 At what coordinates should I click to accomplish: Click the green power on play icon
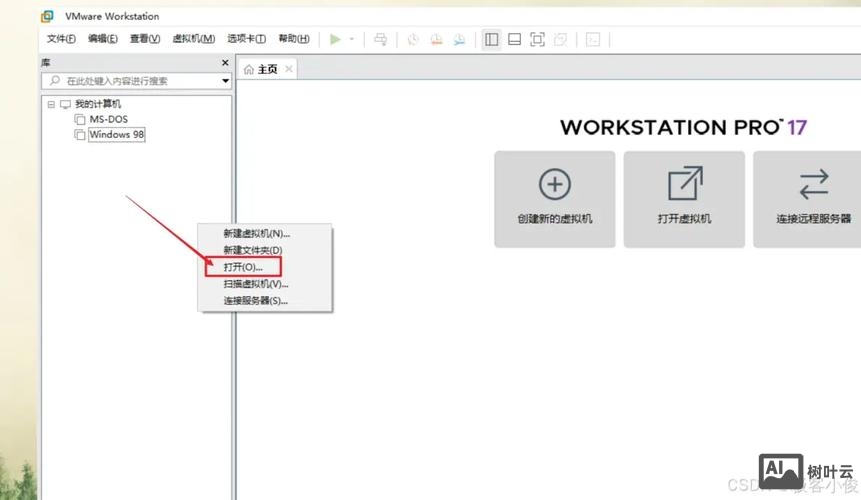[x=335, y=39]
